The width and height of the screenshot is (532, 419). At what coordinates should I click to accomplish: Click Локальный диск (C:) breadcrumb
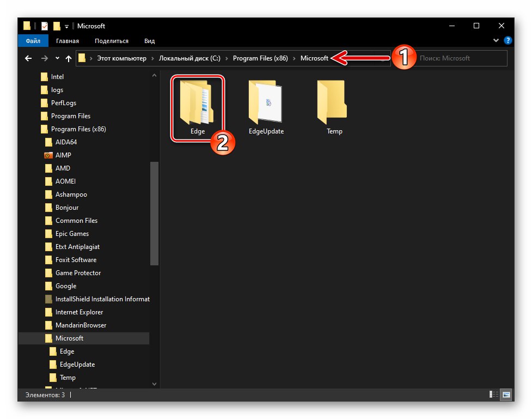189,58
